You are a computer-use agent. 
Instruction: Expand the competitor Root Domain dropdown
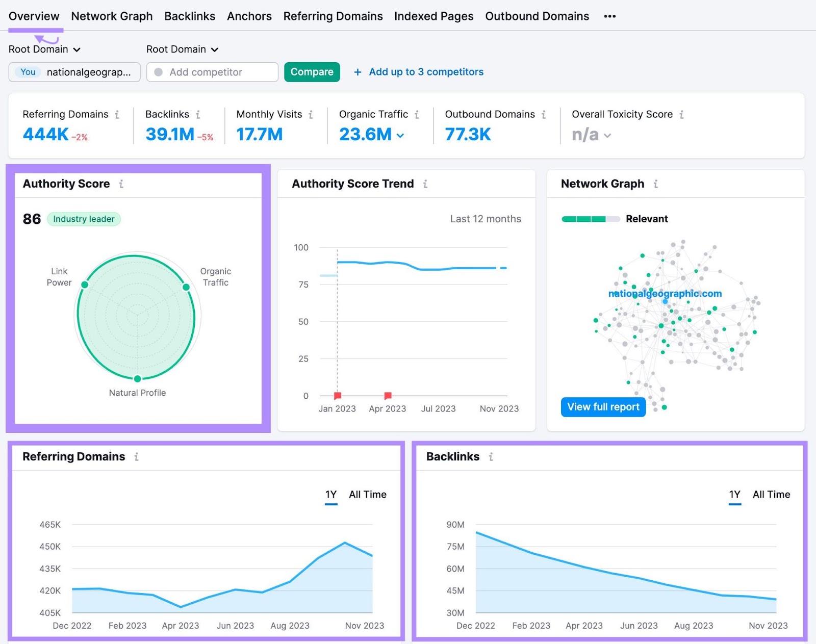pyautogui.click(x=182, y=49)
